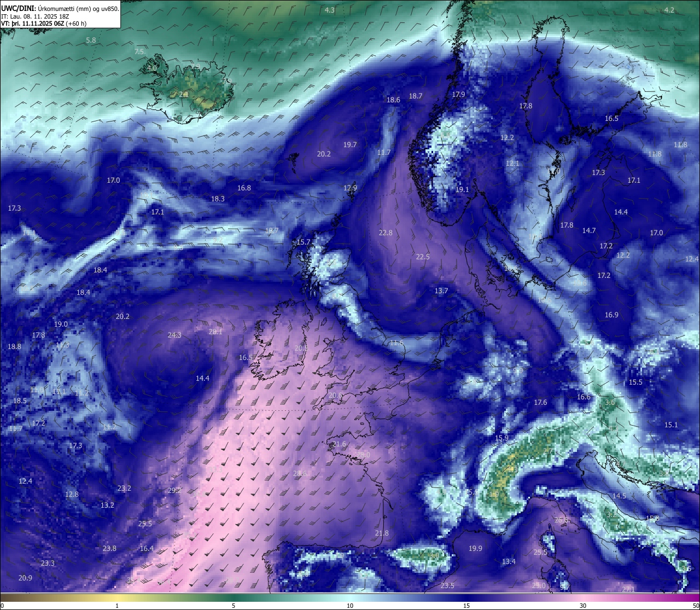Click the 21.6 value over Brittany
Viewport: 700px width, 610px height.
[339, 444]
